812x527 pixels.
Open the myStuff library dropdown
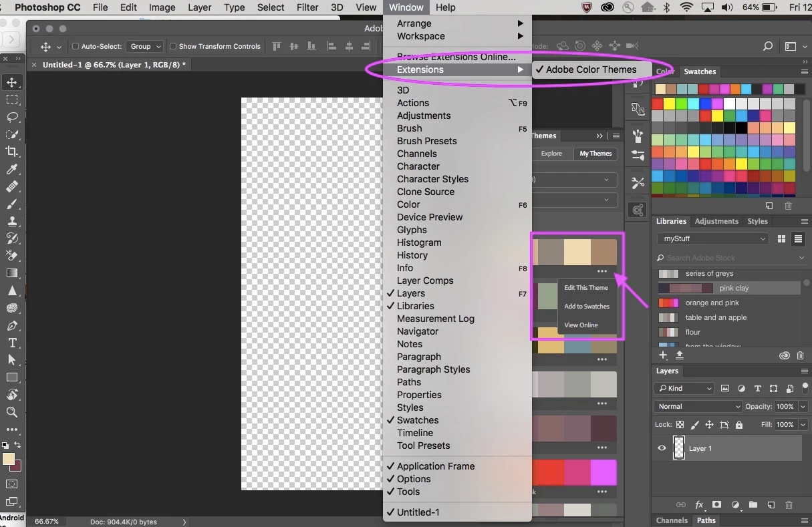click(x=713, y=238)
